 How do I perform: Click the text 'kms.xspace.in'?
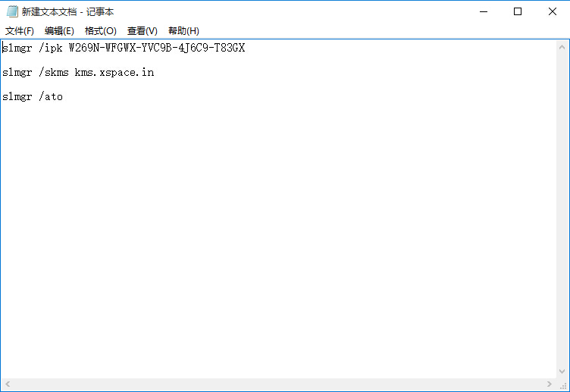[x=114, y=72]
